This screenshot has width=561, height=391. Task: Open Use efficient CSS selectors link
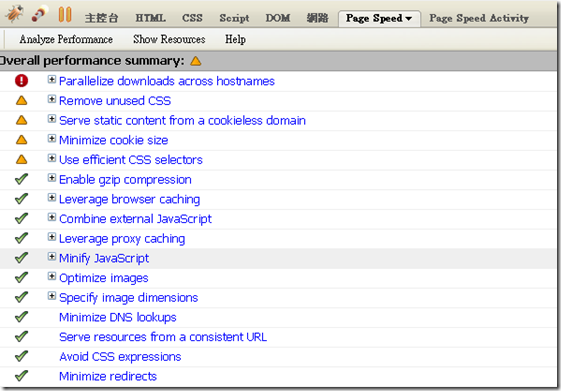pos(131,160)
